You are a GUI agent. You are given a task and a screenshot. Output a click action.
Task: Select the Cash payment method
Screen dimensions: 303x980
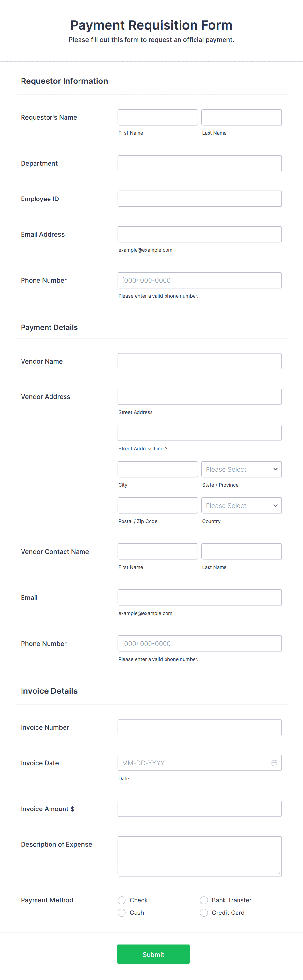pyautogui.click(x=121, y=913)
